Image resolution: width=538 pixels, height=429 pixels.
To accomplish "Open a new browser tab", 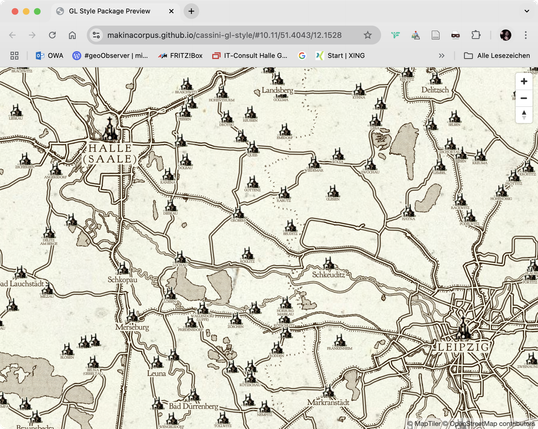I will 191,11.
